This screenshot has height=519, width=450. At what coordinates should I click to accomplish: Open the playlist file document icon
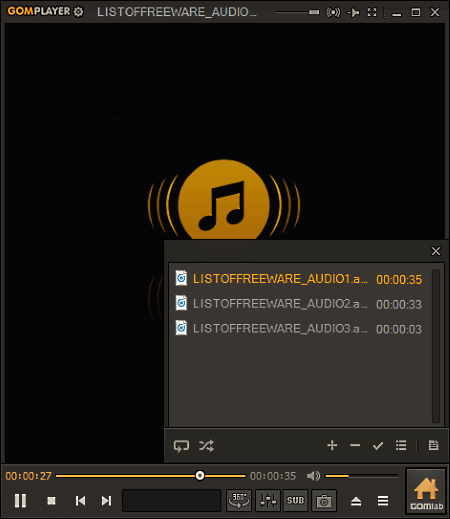click(x=433, y=445)
